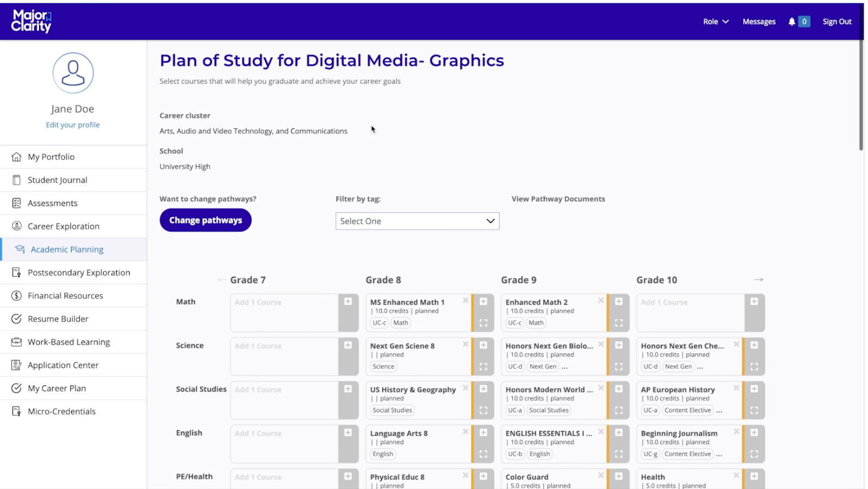Screen dimensions: 868x489
Task: Remove the Enhanced Math 2 course
Action: 601,300
